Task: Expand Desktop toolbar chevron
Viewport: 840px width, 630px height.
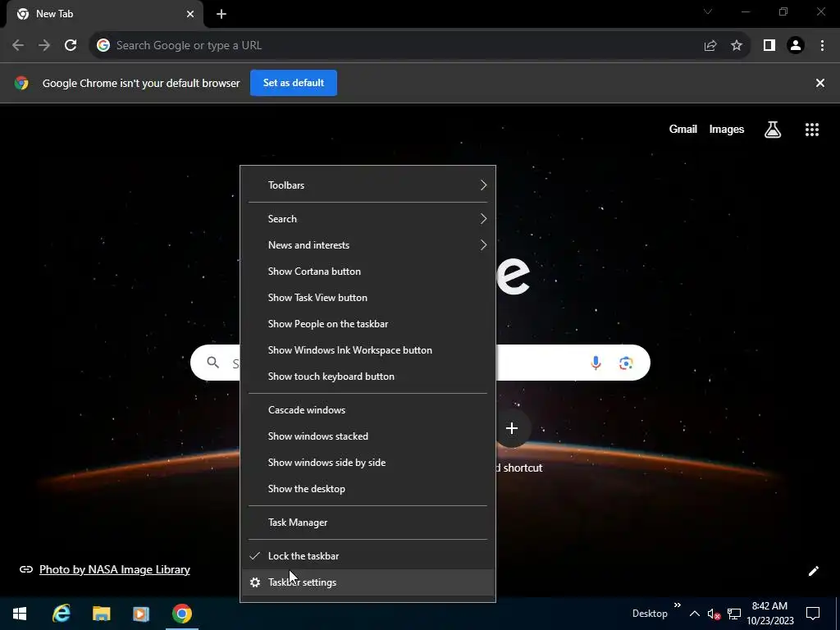Action: (x=677, y=605)
